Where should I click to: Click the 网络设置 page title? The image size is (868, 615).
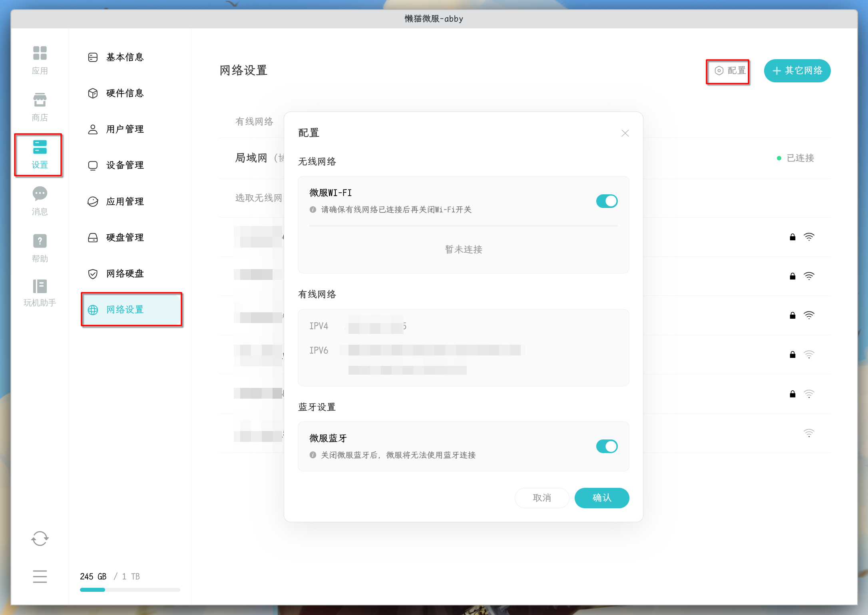click(243, 70)
